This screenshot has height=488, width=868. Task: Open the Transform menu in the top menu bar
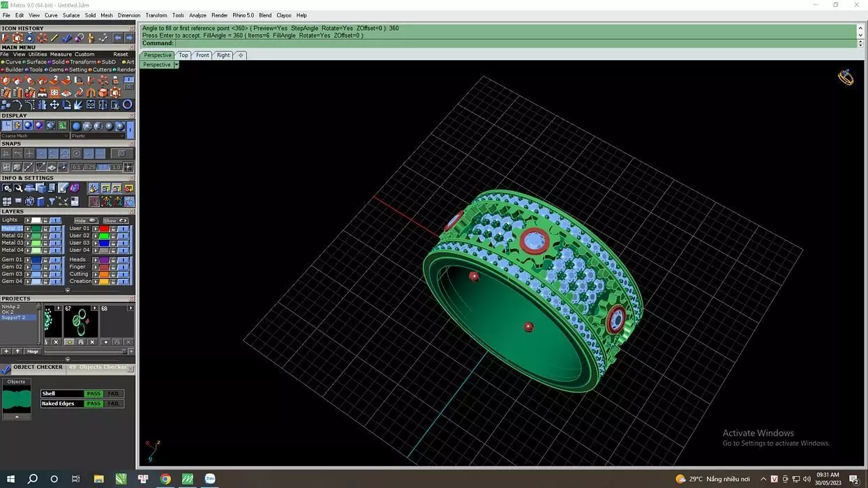(x=156, y=15)
